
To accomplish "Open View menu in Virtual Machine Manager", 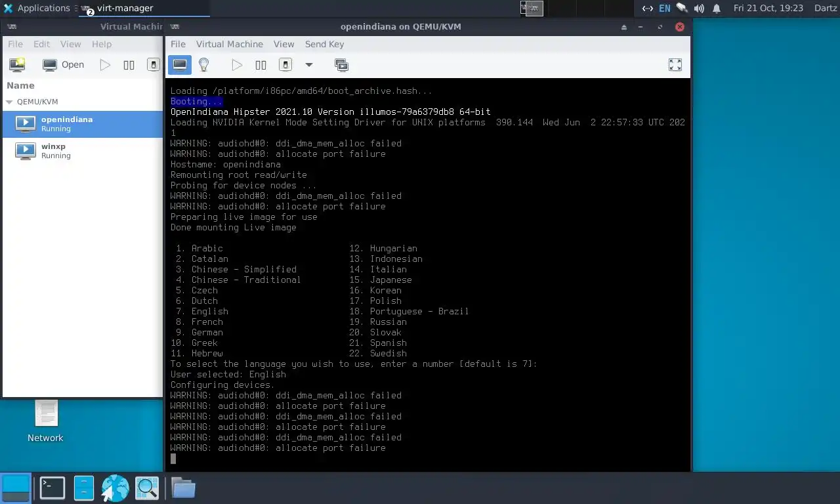I will click(x=70, y=44).
